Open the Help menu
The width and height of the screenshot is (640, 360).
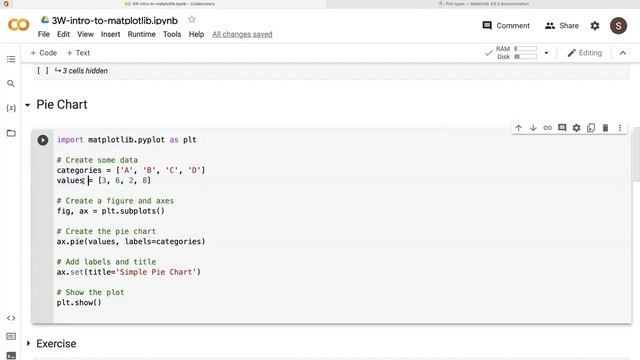tap(196, 34)
